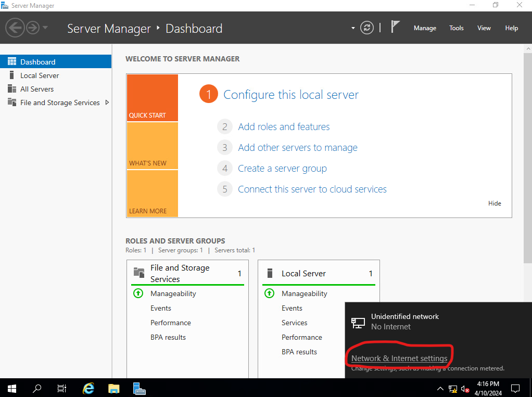This screenshot has width=532, height=397.
Task: Click Manageability status icon in File and Storage tile
Action: (x=138, y=293)
